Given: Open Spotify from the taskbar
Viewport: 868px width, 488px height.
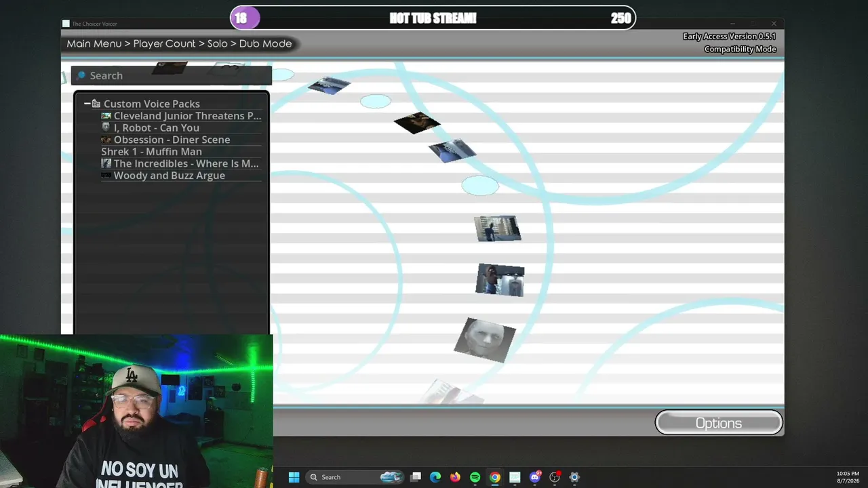Looking at the screenshot, I should (475, 477).
